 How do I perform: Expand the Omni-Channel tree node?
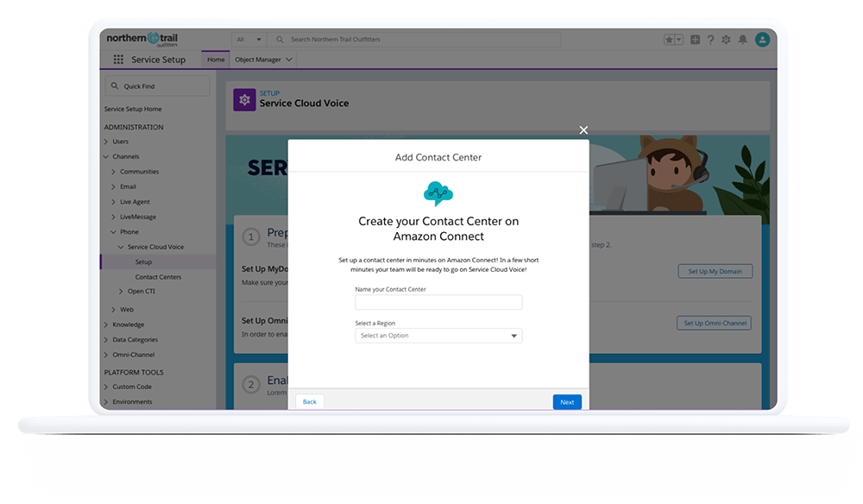[106, 355]
